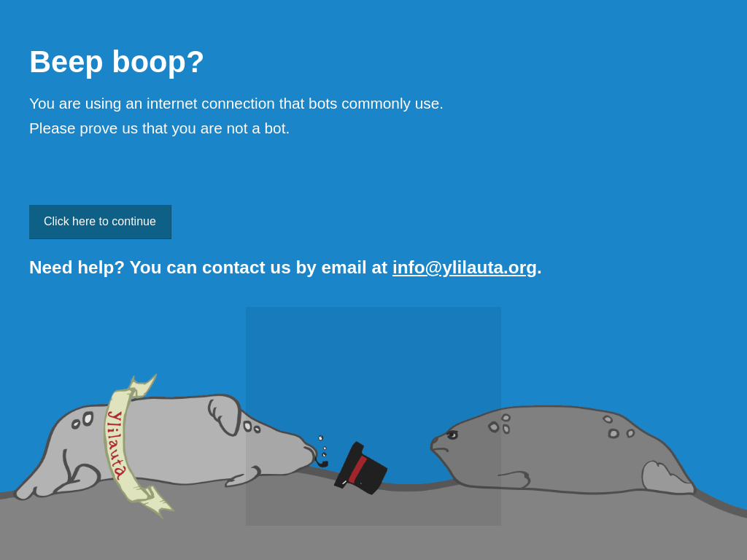Viewport: 747px width, 560px height.
Task: Click the smoke puffs above the pipe
Action: click(x=322, y=446)
